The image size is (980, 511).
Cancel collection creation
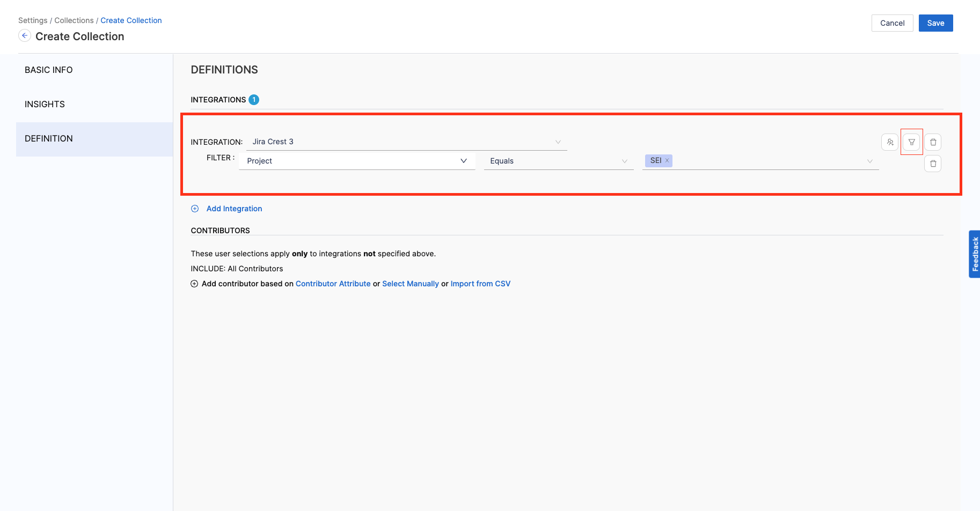click(x=892, y=23)
